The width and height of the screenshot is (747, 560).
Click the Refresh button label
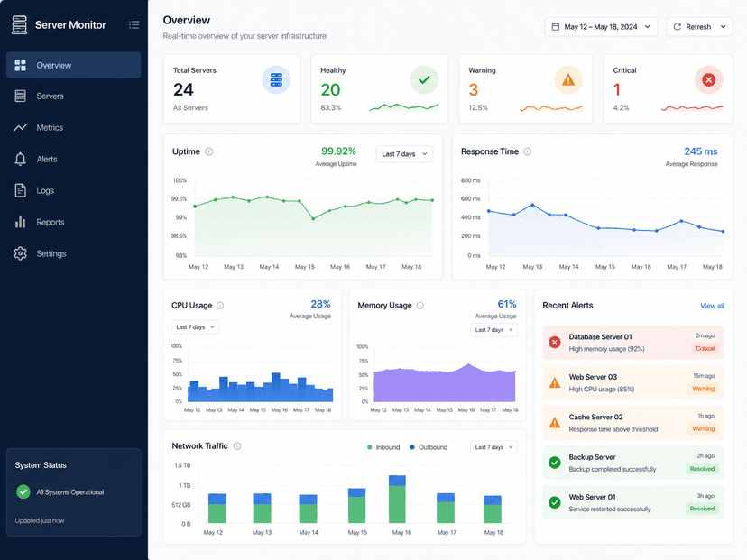(698, 27)
